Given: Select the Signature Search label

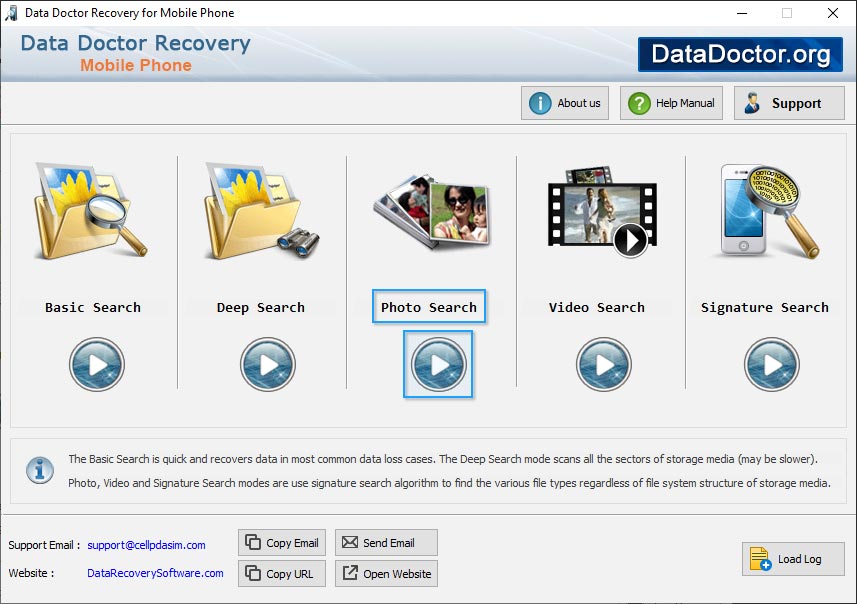Looking at the screenshot, I should (x=765, y=307).
